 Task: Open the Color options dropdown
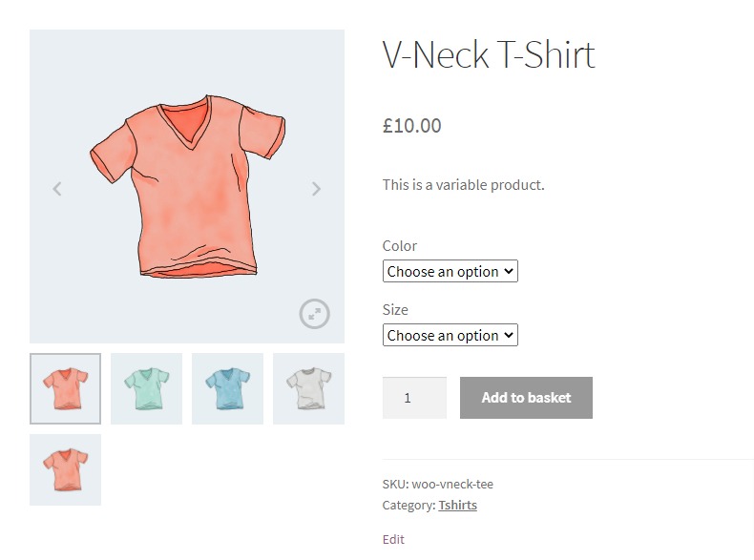tap(450, 272)
